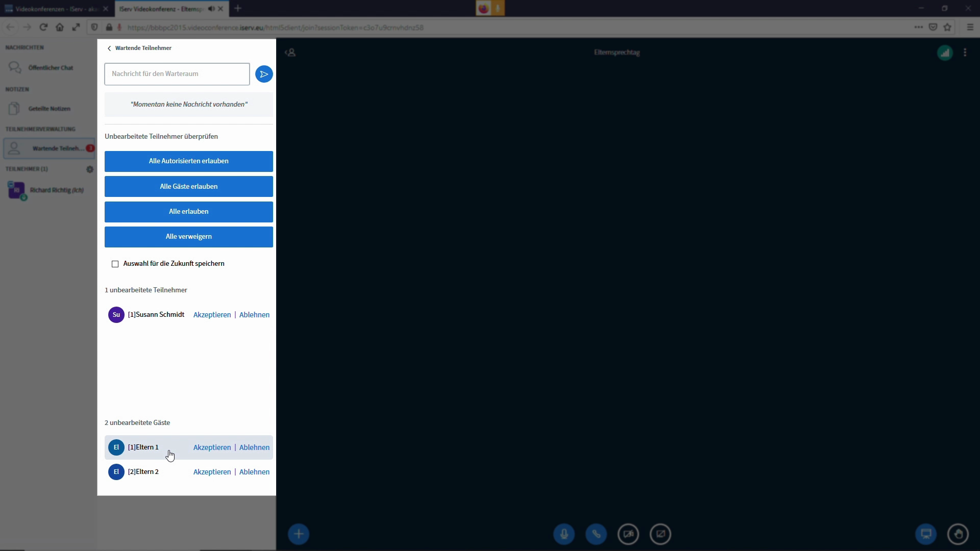Accept Susann Schmidt via Akzeptieren

(212, 315)
